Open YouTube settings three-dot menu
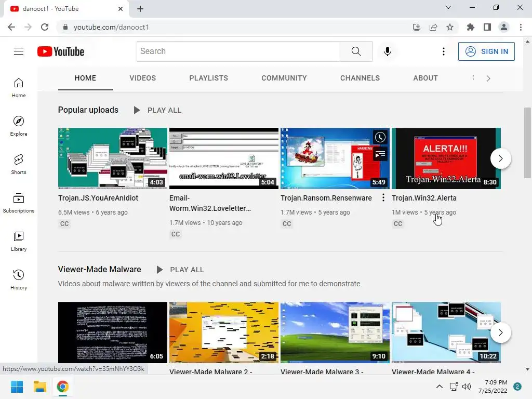Viewport: 532px width, 399px height. [x=444, y=51]
